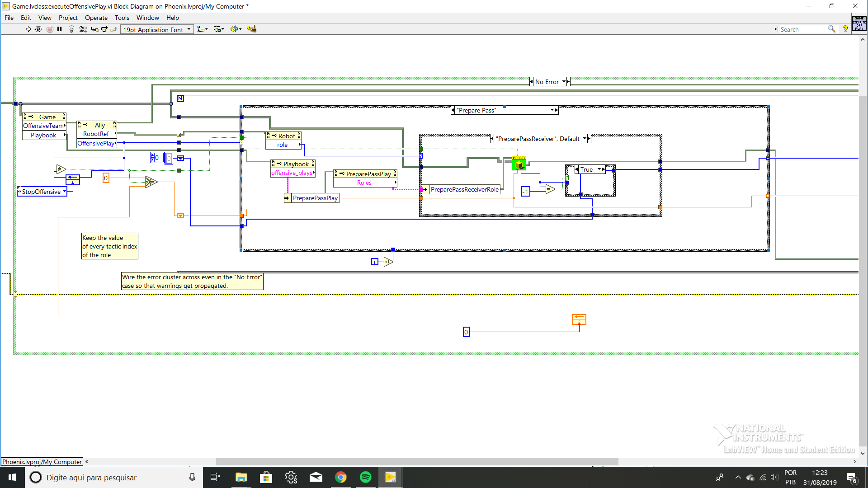Select the OffensivePlay element
Image resolution: width=868 pixels, height=488 pixels.
point(97,143)
